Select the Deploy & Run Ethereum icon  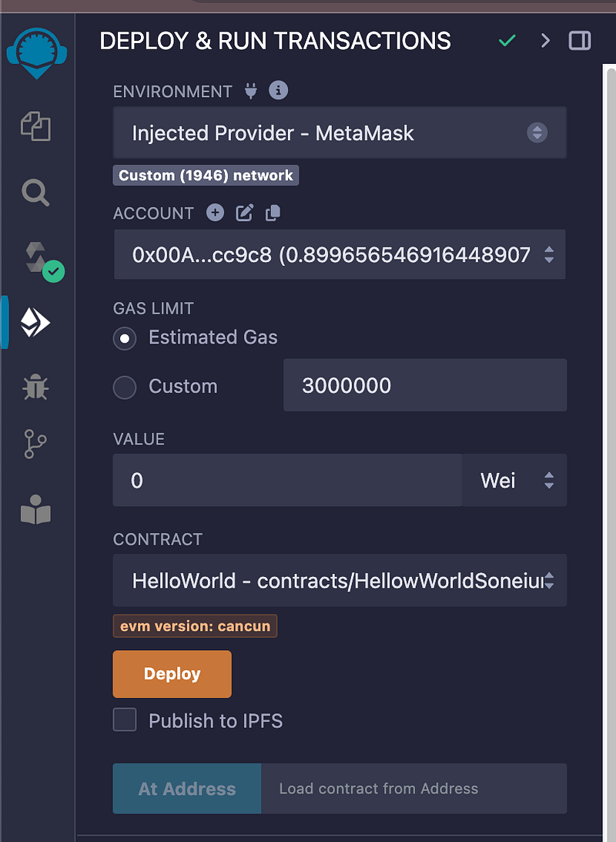coord(35,322)
